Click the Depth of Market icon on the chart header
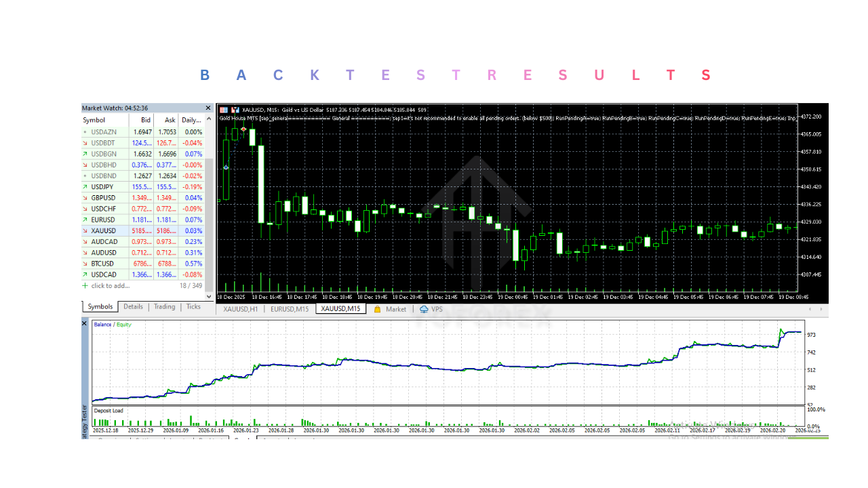Screen dimensions: 868x488 [224, 109]
